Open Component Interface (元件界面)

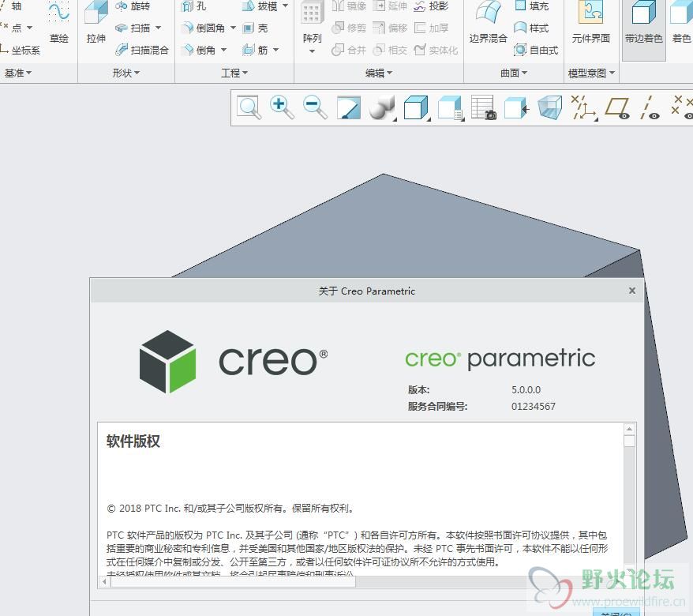[591, 22]
